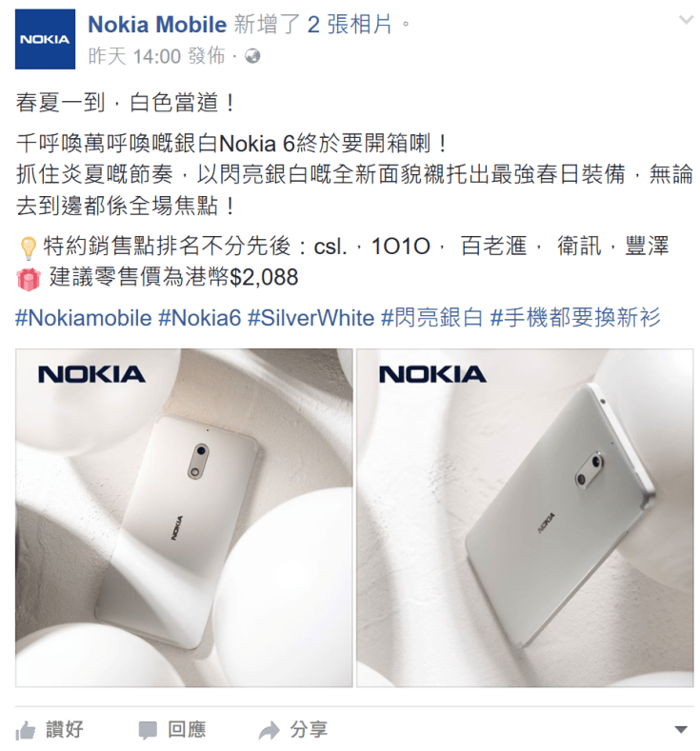The image size is (700, 751).
Task: Open the #閃亮銀白 hashtag
Action: coord(432,318)
